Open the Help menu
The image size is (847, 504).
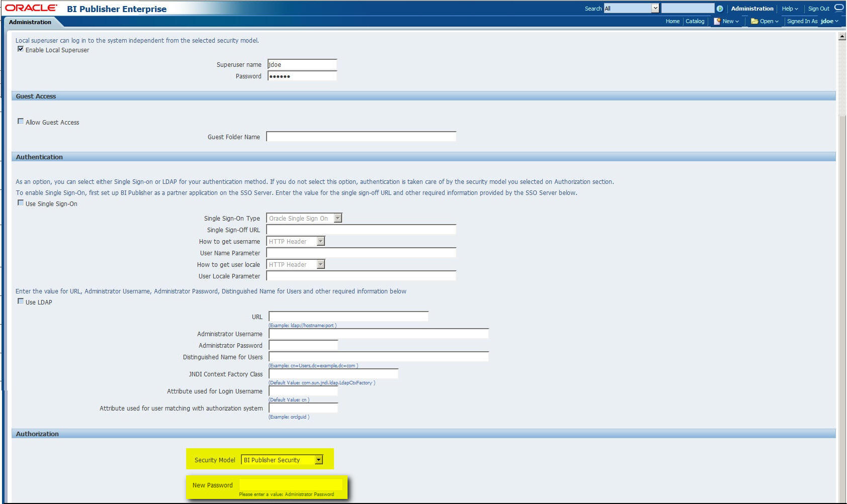click(x=790, y=9)
